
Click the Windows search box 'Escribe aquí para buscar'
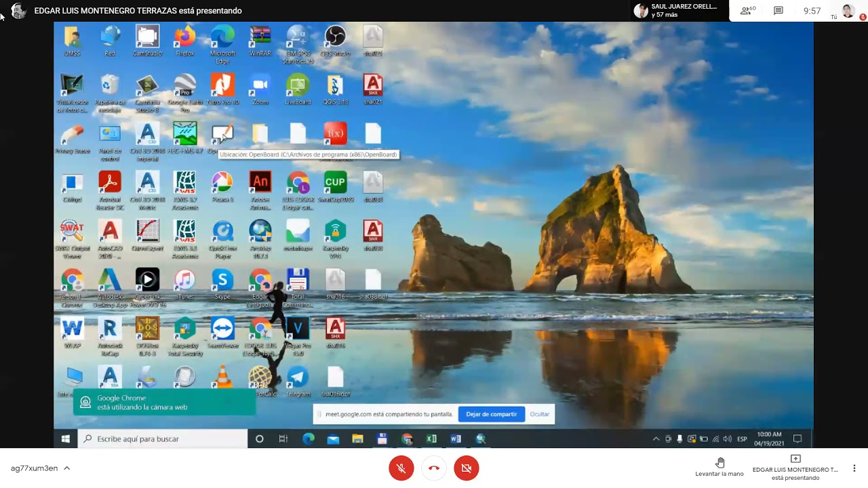163,439
